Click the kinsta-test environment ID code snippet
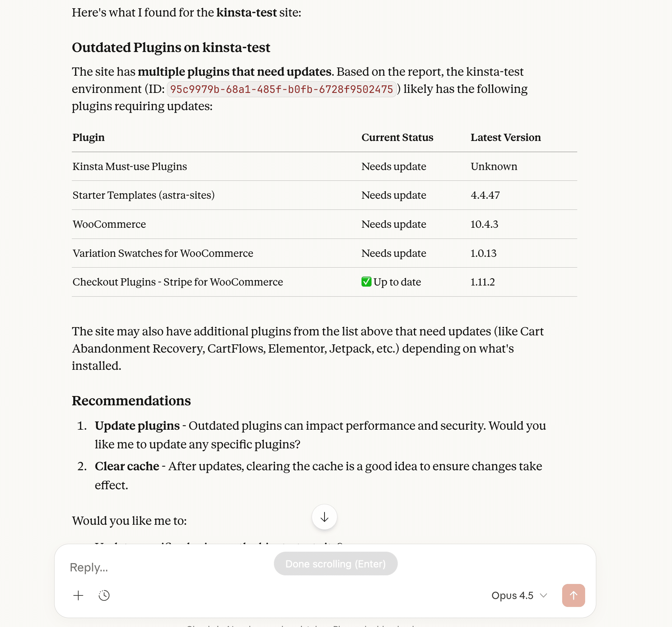This screenshot has width=672, height=627. click(x=281, y=89)
